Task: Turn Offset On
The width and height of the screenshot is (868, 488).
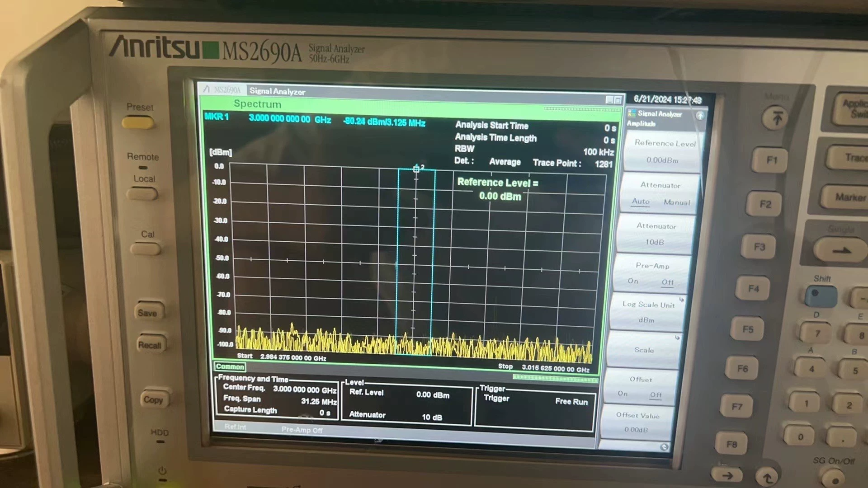Action: click(x=623, y=394)
